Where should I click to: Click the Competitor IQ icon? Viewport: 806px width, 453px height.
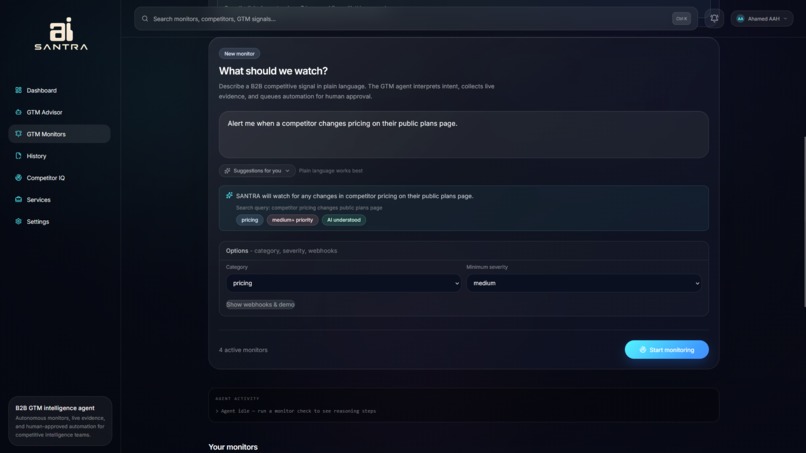pyautogui.click(x=19, y=177)
